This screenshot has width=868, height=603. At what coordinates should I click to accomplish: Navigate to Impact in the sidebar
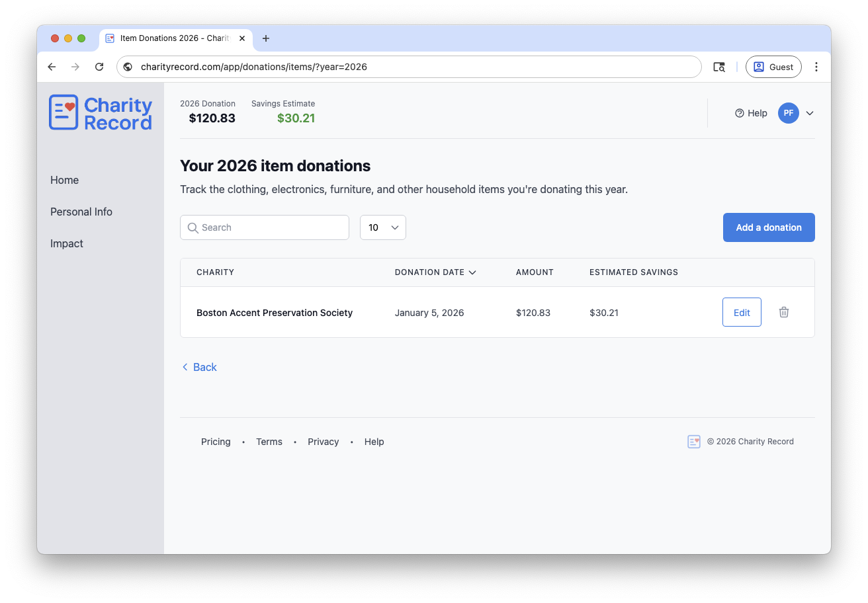click(67, 243)
